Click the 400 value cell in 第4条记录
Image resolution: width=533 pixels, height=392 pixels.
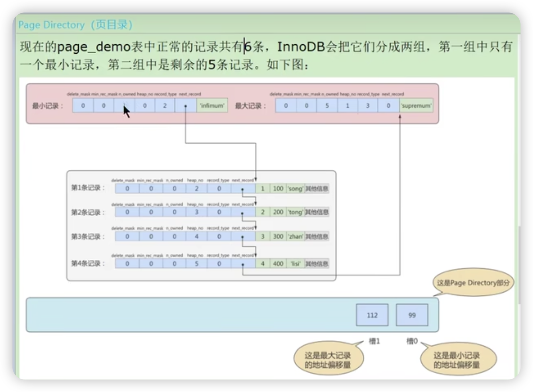point(278,264)
